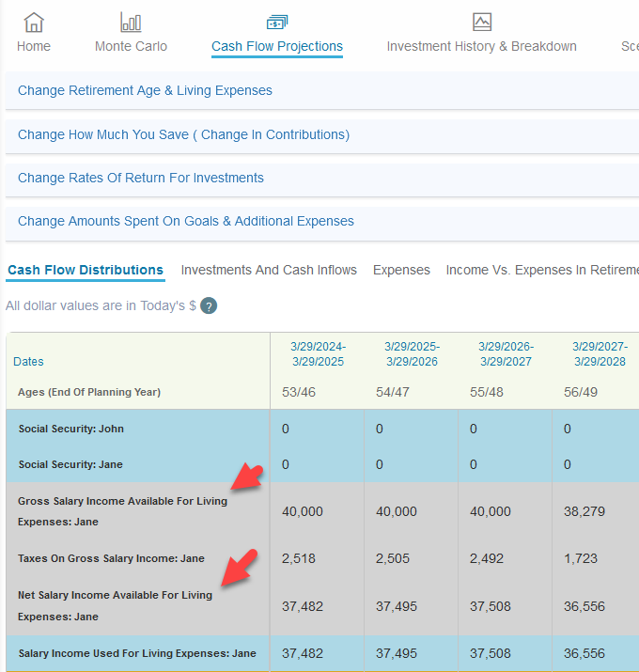The image size is (639, 672).
Task: Switch to the Monte Carlo tab
Action: [x=131, y=46]
